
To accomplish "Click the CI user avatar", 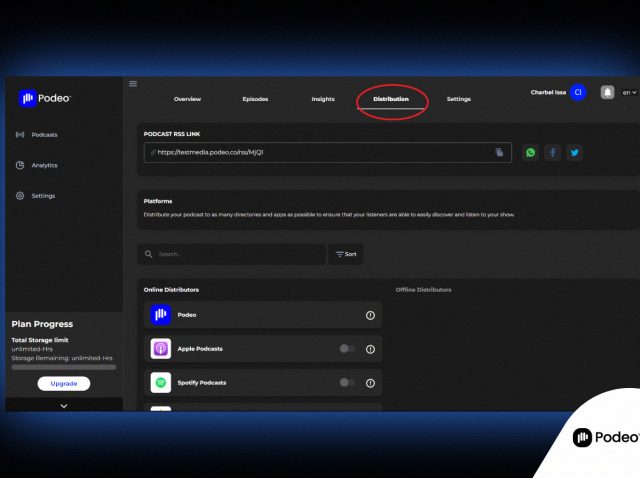I will point(578,92).
